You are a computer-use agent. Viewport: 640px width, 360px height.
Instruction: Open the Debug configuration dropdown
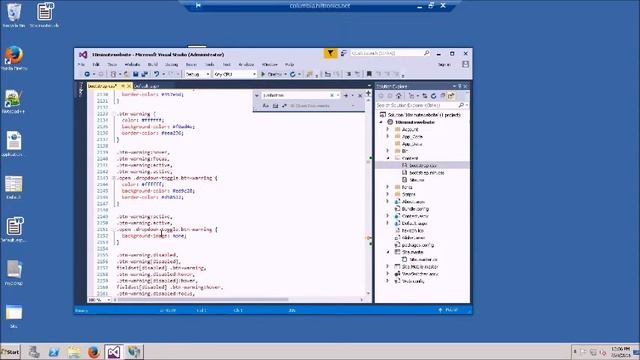(x=198, y=74)
